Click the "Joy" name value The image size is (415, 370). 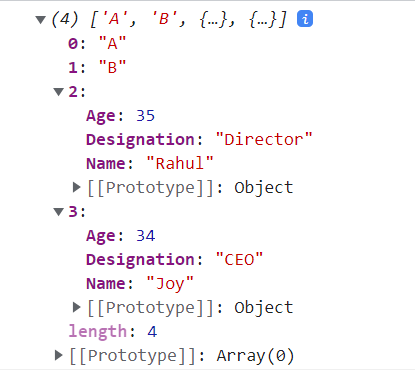click(170, 284)
